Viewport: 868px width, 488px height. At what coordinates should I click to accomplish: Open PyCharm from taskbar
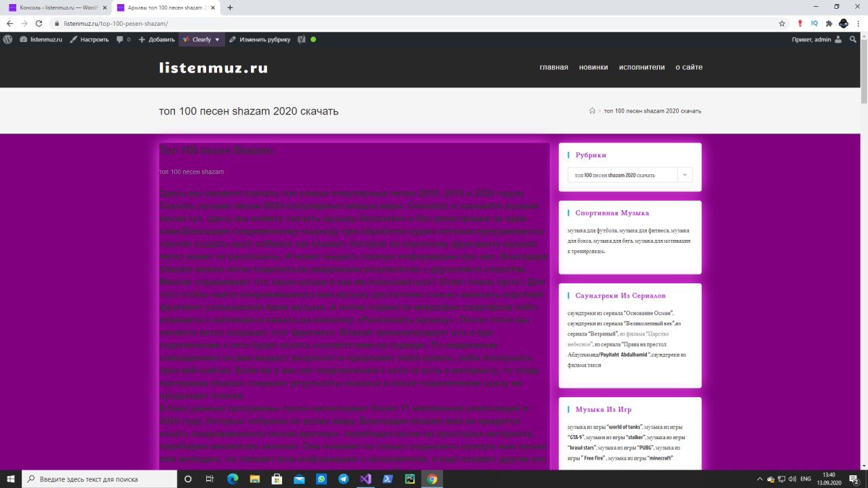coord(410,479)
